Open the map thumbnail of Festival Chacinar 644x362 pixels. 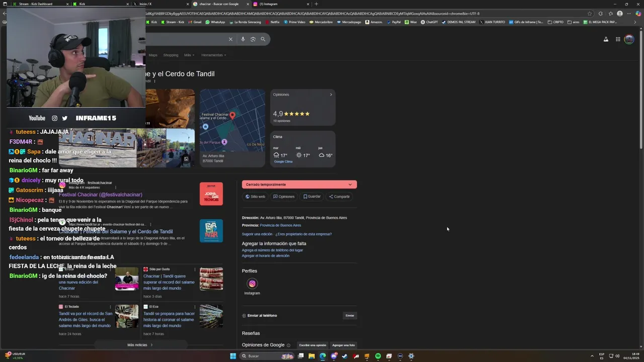click(x=232, y=121)
